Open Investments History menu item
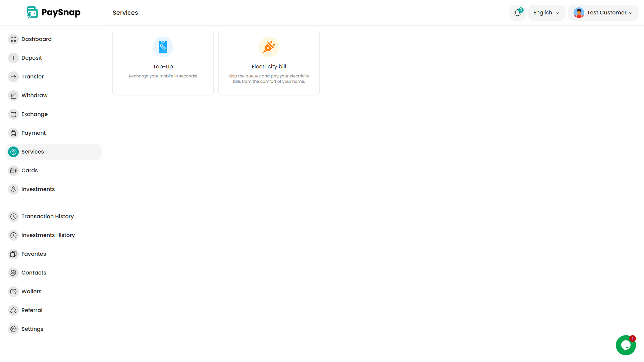The image size is (644, 362). [48, 235]
